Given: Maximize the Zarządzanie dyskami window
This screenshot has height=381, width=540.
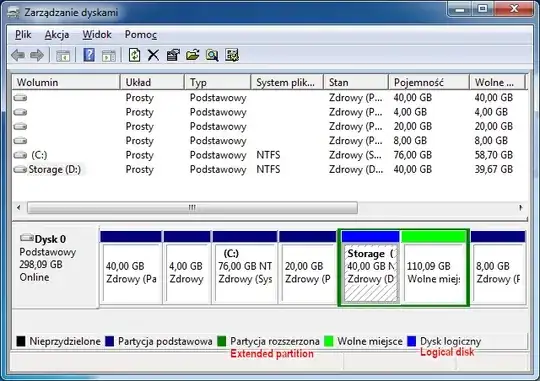Looking at the screenshot, I should pos(483,9).
